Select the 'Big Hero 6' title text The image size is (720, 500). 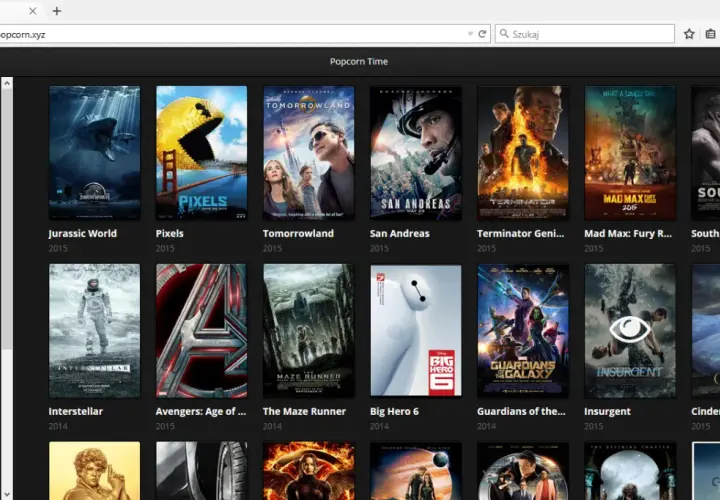394,411
